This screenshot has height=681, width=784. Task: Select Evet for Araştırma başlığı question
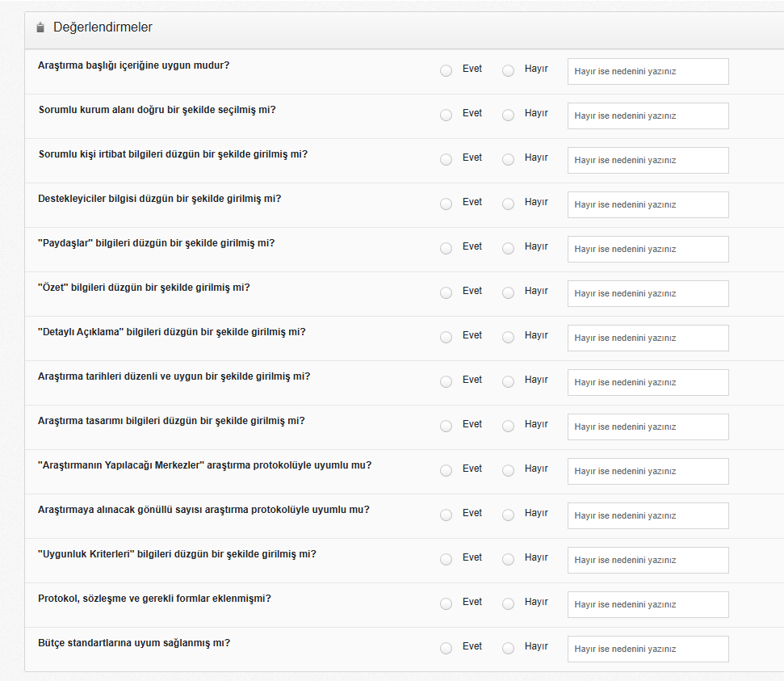(446, 71)
